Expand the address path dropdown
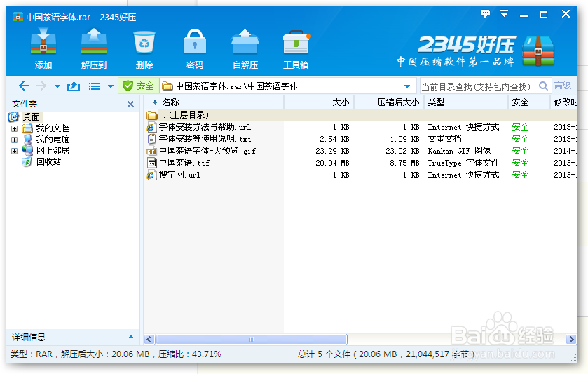The height and width of the screenshot is (374, 588). (x=407, y=86)
